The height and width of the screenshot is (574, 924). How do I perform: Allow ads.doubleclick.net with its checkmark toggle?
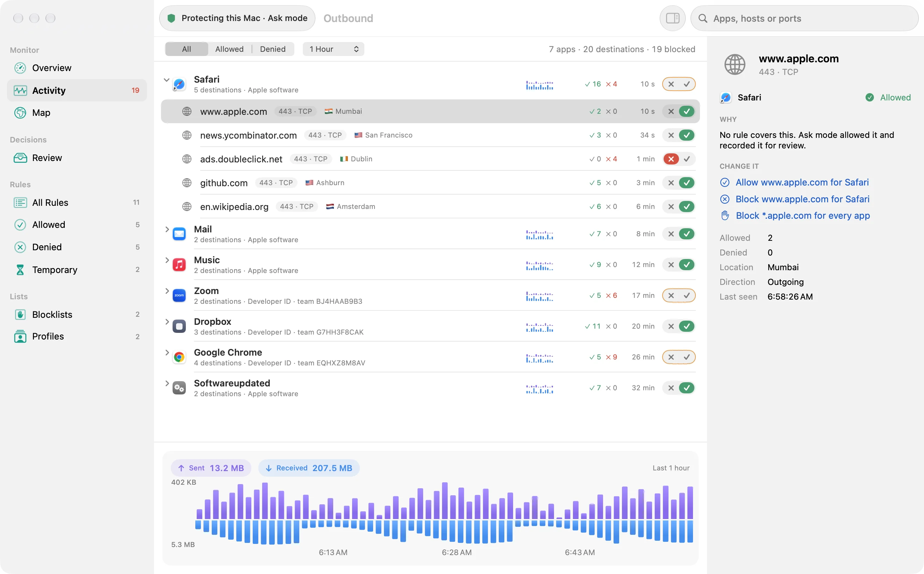point(687,159)
